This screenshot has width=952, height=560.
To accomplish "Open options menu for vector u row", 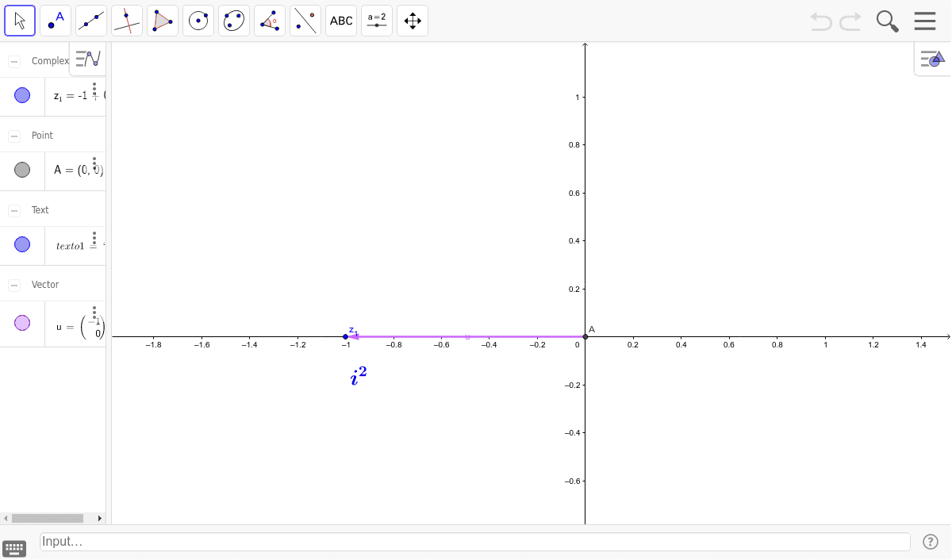I will tap(94, 313).
